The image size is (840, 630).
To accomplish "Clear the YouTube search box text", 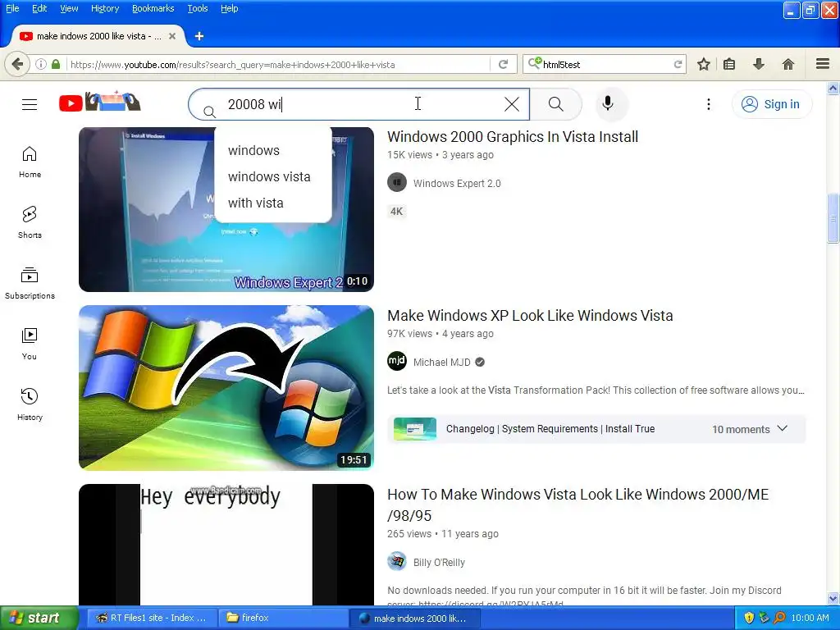I will pyautogui.click(x=512, y=104).
